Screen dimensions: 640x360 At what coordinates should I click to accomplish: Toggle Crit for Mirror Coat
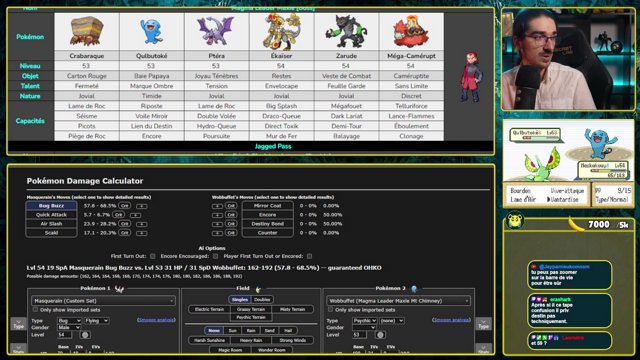231,206
